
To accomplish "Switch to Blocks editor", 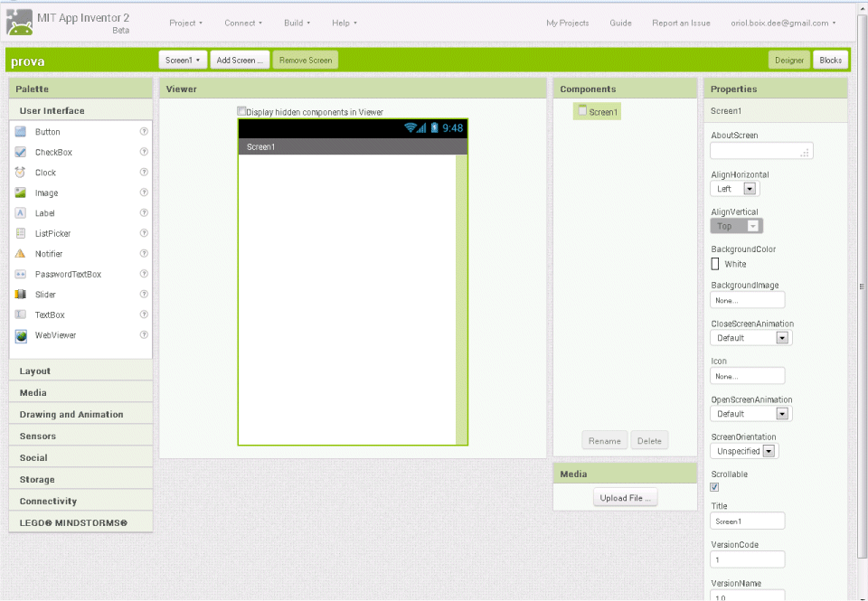I will coord(830,61).
